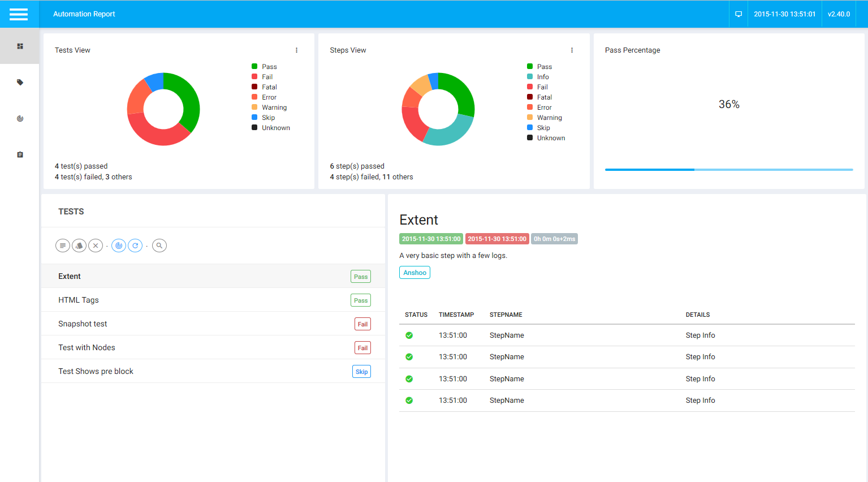Open the clipboard logs view in the sidebar
This screenshot has height=482, width=868.
[20, 154]
